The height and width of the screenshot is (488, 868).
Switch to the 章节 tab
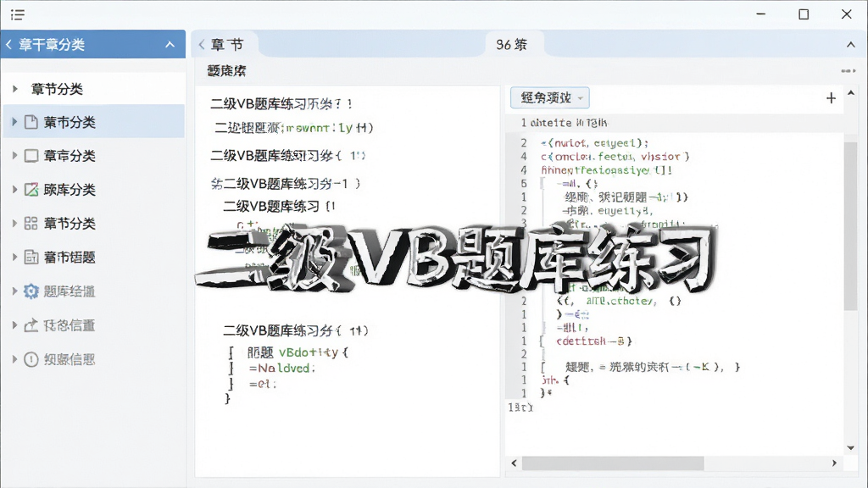227,44
